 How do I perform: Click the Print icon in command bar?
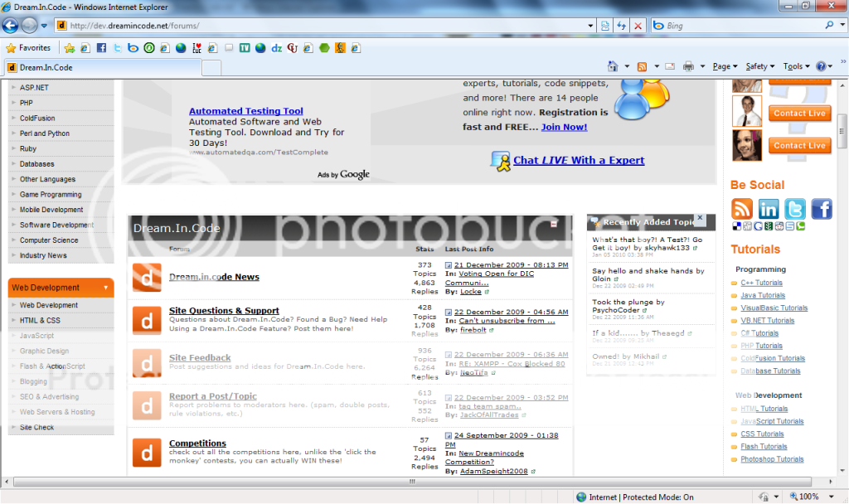tap(688, 66)
